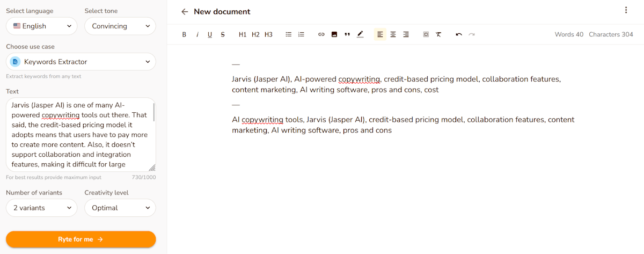Insert a bulleted list
The image size is (644, 254).
pyautogui.click(x=288, y=34)
